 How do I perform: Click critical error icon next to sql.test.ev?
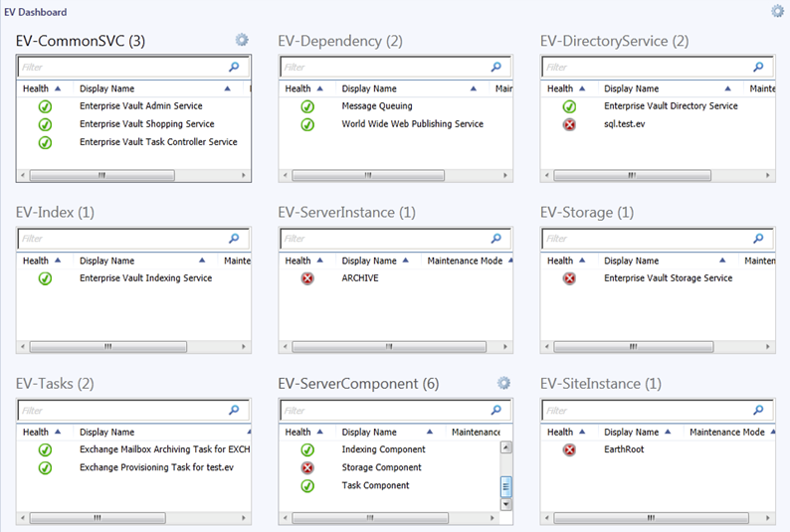click(569, 124)
